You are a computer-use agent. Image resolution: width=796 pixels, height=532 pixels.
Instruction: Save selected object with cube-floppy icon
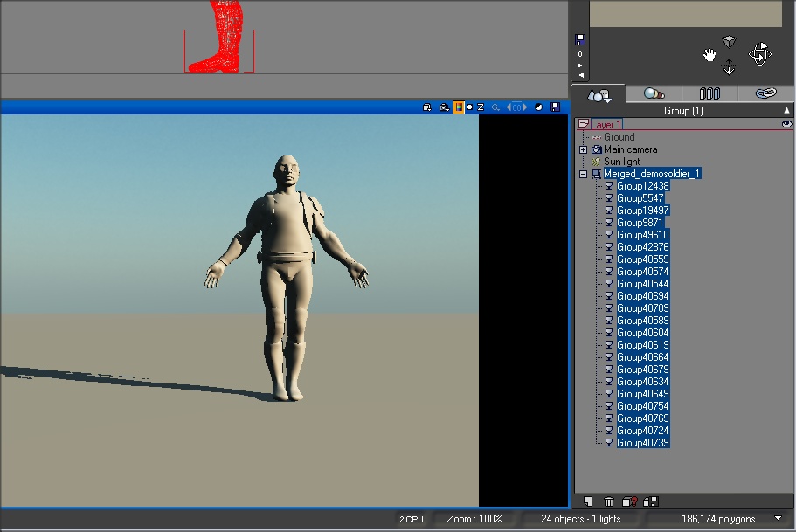[x=650, y=501]
